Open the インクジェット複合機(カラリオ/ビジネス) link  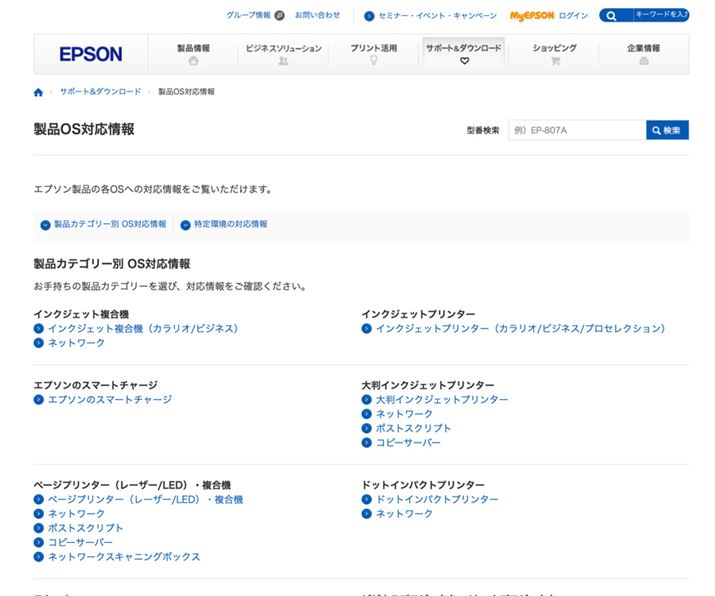pos(142,328)
